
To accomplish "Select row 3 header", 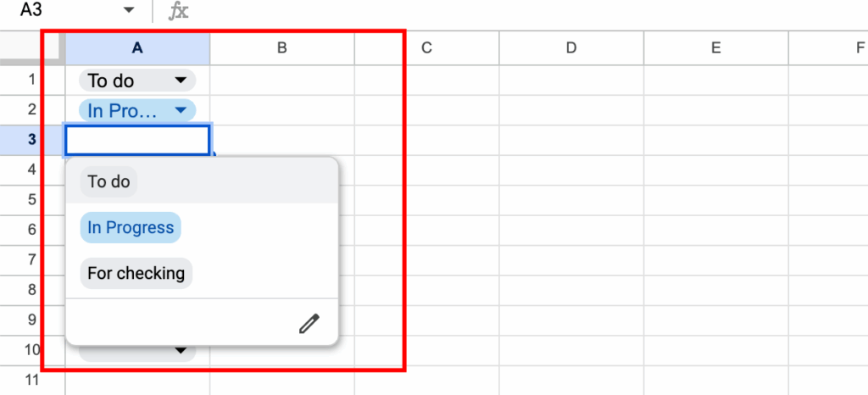I will (32, 140).
